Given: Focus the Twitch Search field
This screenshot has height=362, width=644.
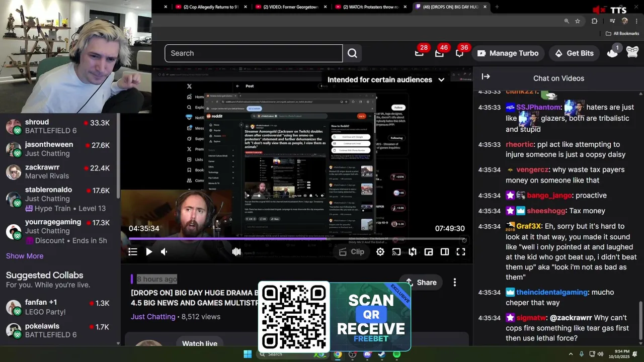Looking at the screenshot, I should (x=254, y=53).
